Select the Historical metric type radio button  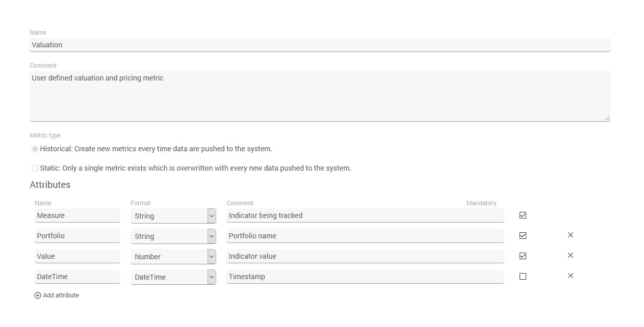click(35, 149)
